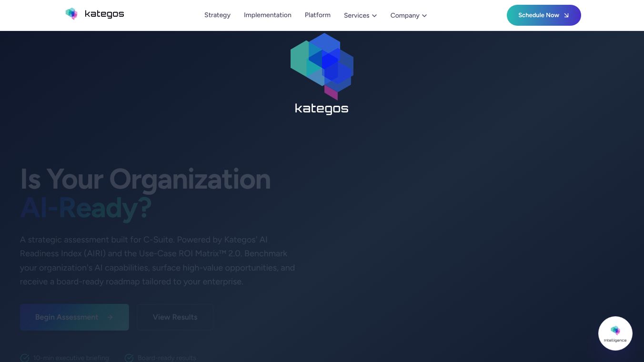Image resolution: width=644 pixels, height=362 pixels.
Task: Click the large Kategos hexagon logo
Action: pyautogui.click(x=322, y=66)
